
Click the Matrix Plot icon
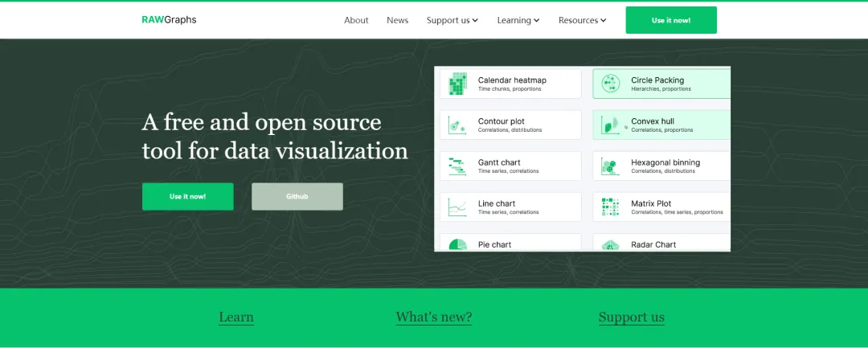coord(610,207)
